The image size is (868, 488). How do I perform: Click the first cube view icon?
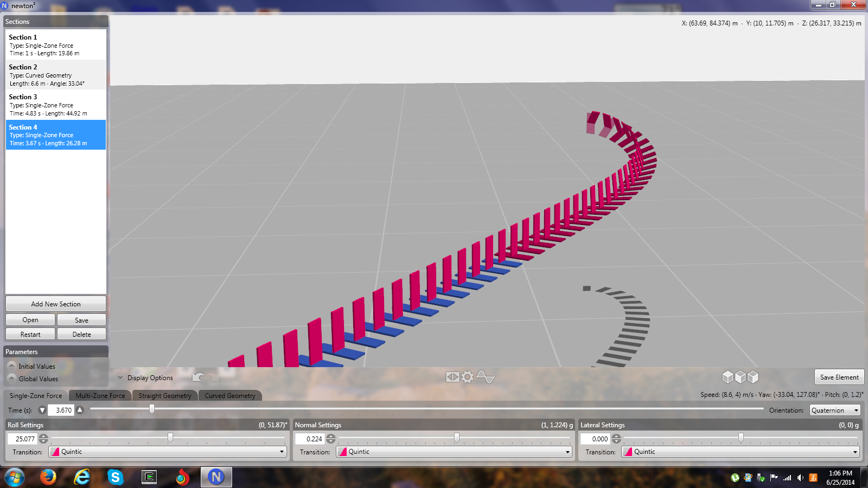(727, 377)
